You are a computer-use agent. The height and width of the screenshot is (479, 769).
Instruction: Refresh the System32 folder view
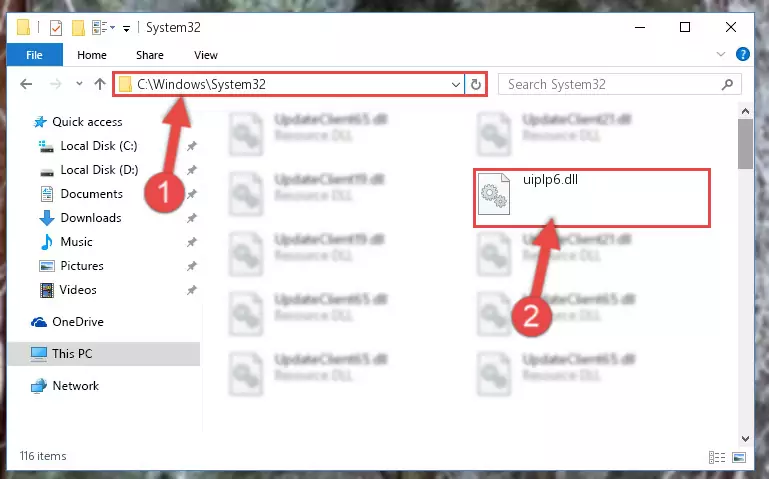point(476,84)
